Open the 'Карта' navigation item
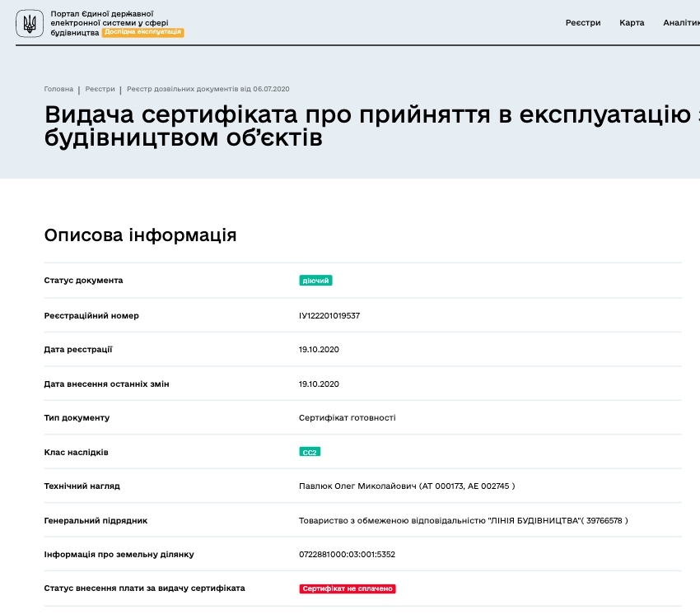 click(x=632, y=23)
